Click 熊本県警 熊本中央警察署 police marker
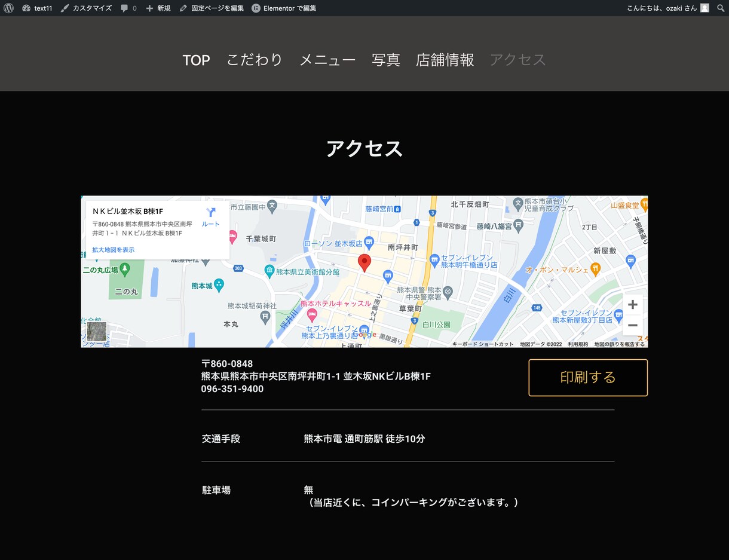Screen dimensions: 729x560 (448, 292)
